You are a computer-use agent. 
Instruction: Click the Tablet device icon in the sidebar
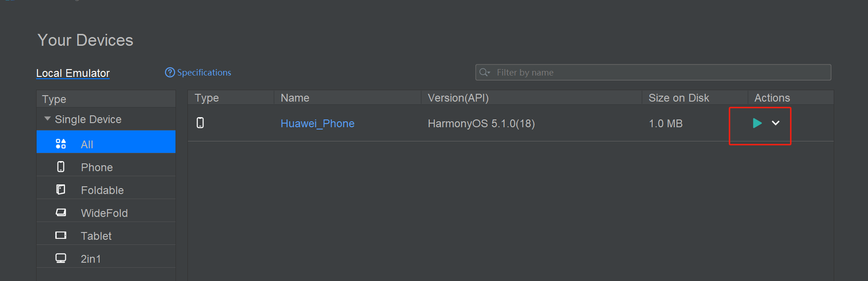coord(61,235)
